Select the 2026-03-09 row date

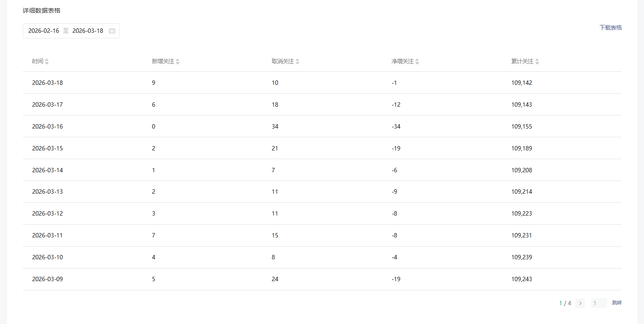pos(47,279)
